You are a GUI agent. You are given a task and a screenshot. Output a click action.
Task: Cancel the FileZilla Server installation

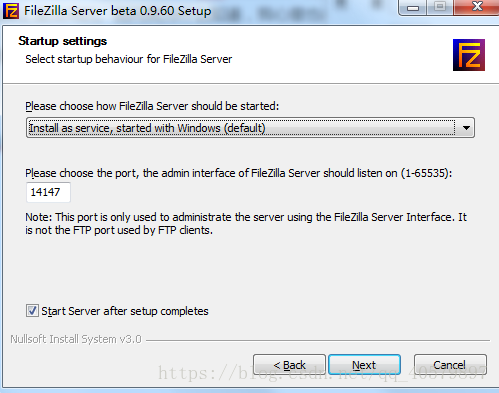pyautogui.click(x=450, y=365)
